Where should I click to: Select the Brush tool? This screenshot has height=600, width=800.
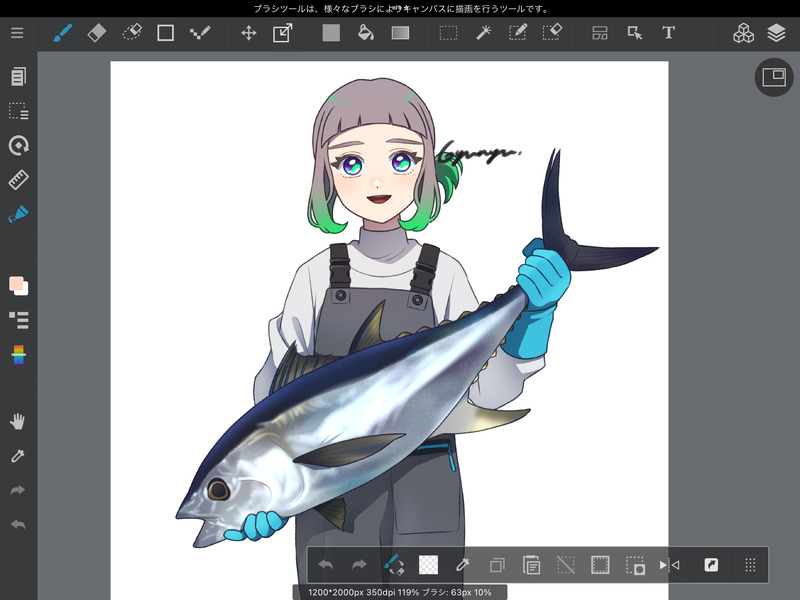coord(62,33)
